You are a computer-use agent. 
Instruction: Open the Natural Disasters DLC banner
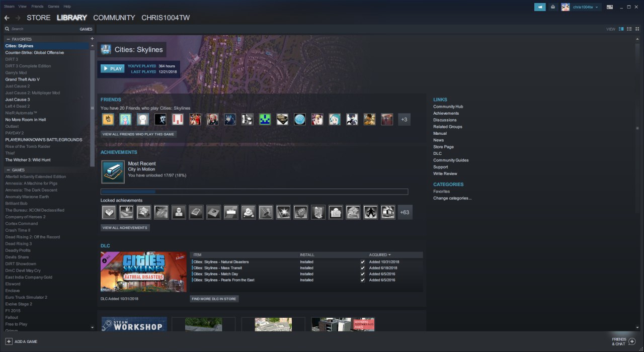(143, 272)
